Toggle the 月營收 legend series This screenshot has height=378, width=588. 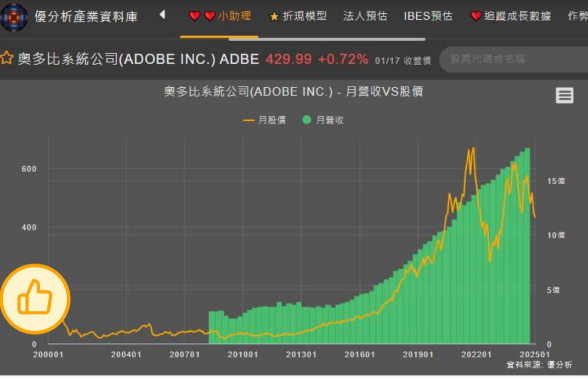pos(323,120)
